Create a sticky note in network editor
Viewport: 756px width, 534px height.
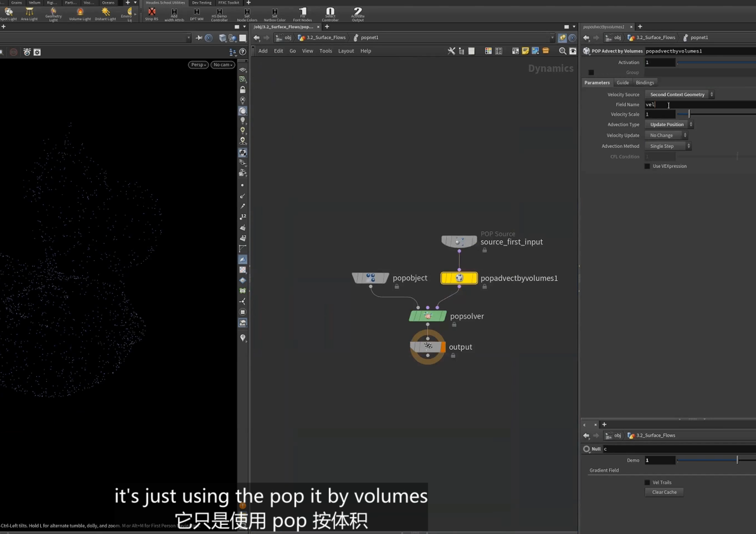point(525,51)
